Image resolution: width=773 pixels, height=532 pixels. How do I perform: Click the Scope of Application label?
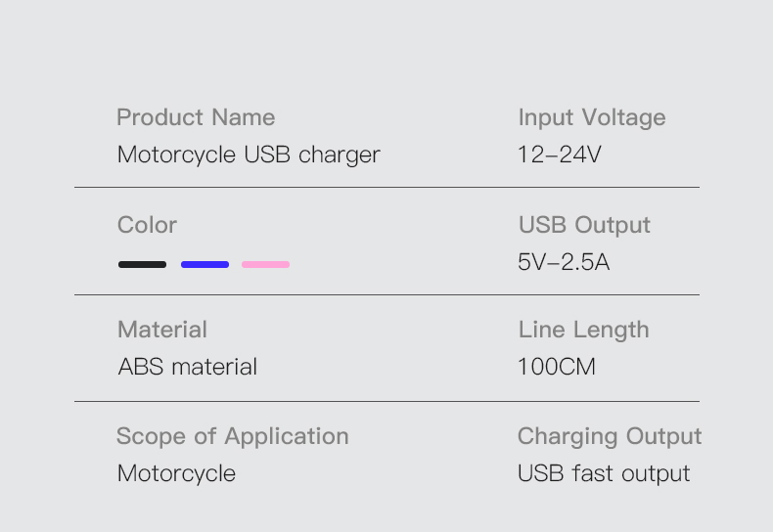click(x=233, y=437)
